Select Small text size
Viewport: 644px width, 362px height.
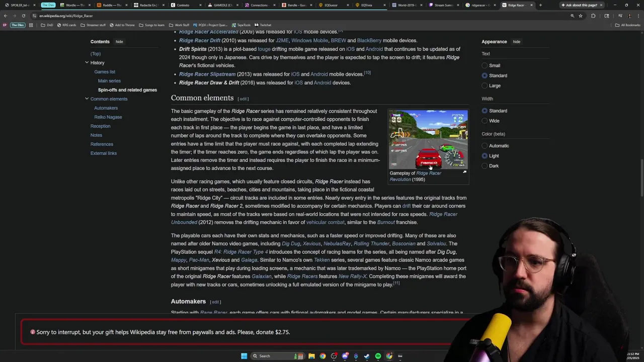[x=485, y=65]
